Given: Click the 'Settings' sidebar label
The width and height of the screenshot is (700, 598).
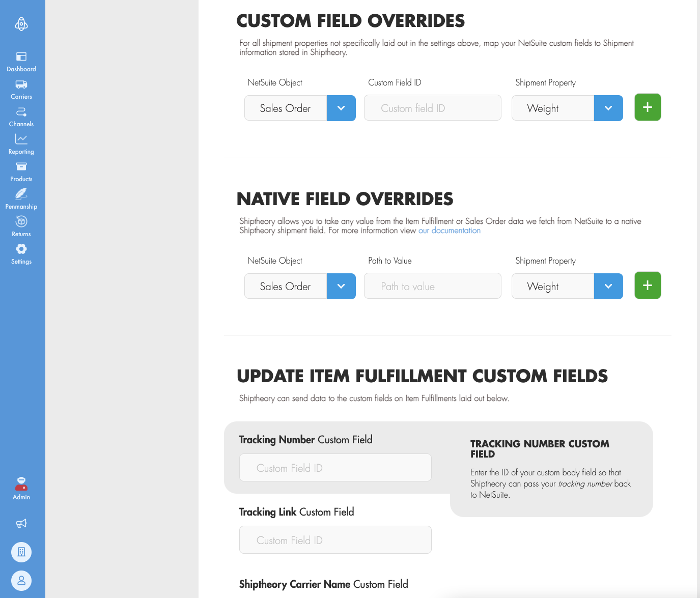Looking at the screenshot, I should pyautogui.click(x=21, y=262).
